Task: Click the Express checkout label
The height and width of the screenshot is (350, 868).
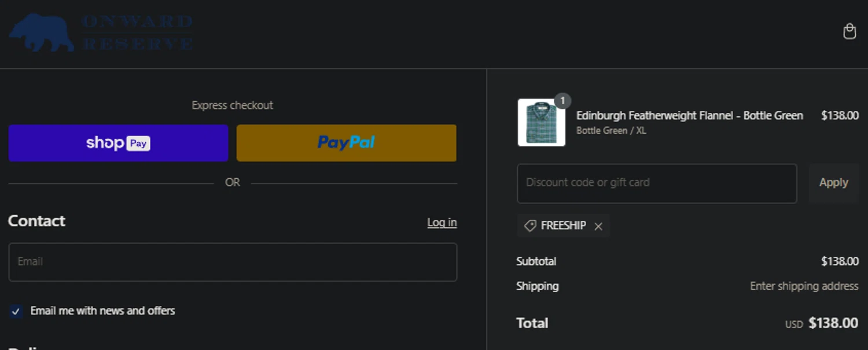Action: click(233, 105)
